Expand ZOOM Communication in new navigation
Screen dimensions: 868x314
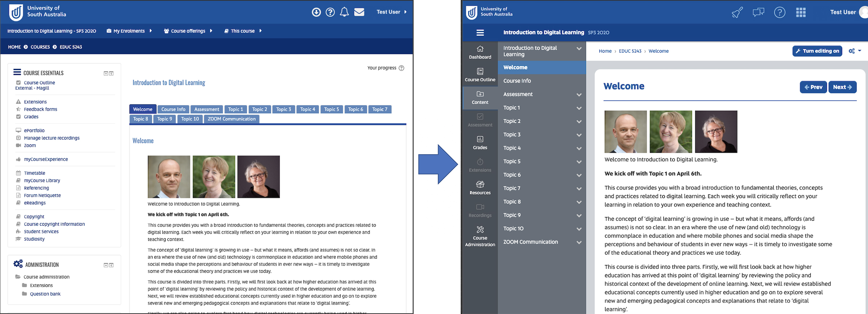579,243
